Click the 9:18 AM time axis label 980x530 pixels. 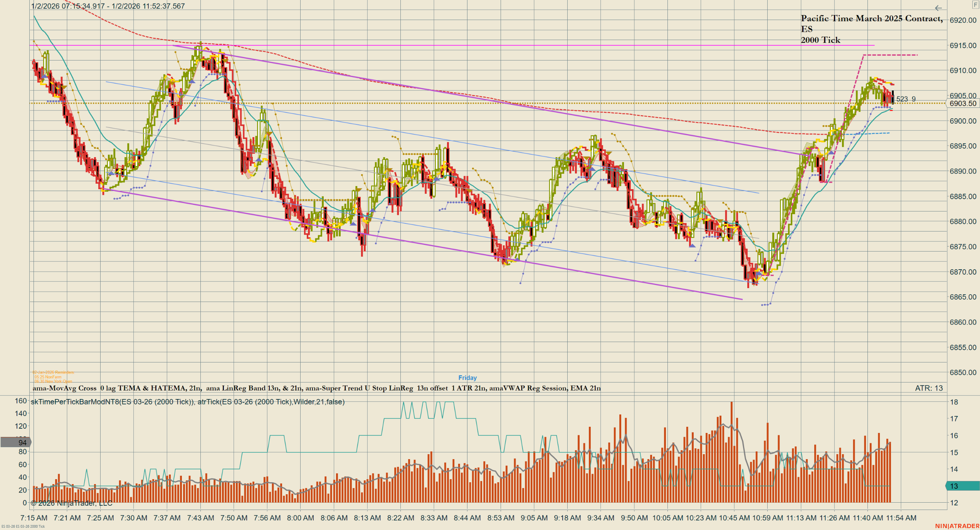568,518
